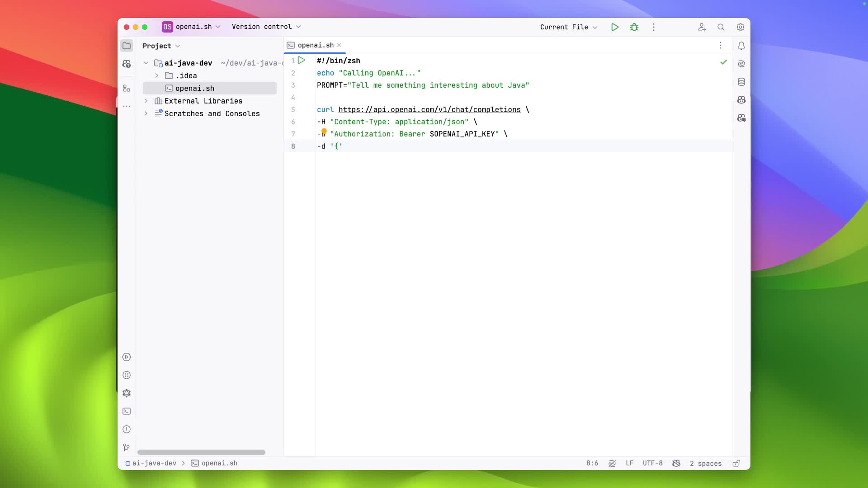The height and width of the screenshot is (488, 868).
Task: Open the Project view selector dropdown
Action: [x=161, y=46]
